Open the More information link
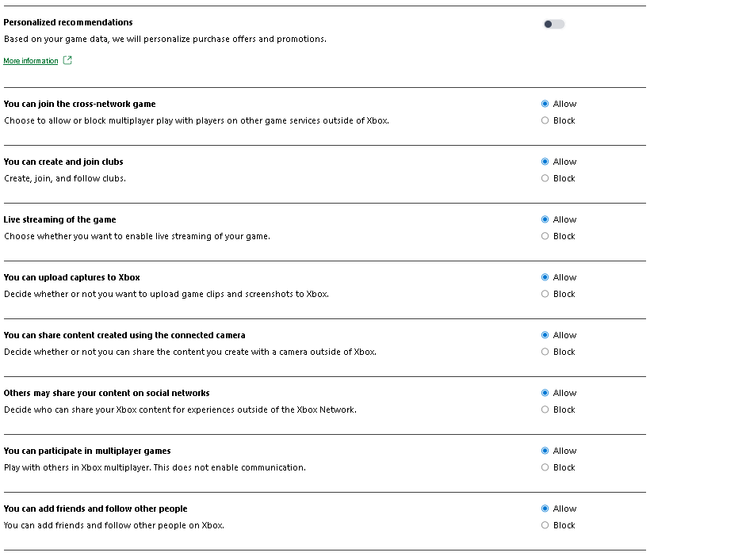The width and height of the screenshot is (742, 560). coord(31,60)
